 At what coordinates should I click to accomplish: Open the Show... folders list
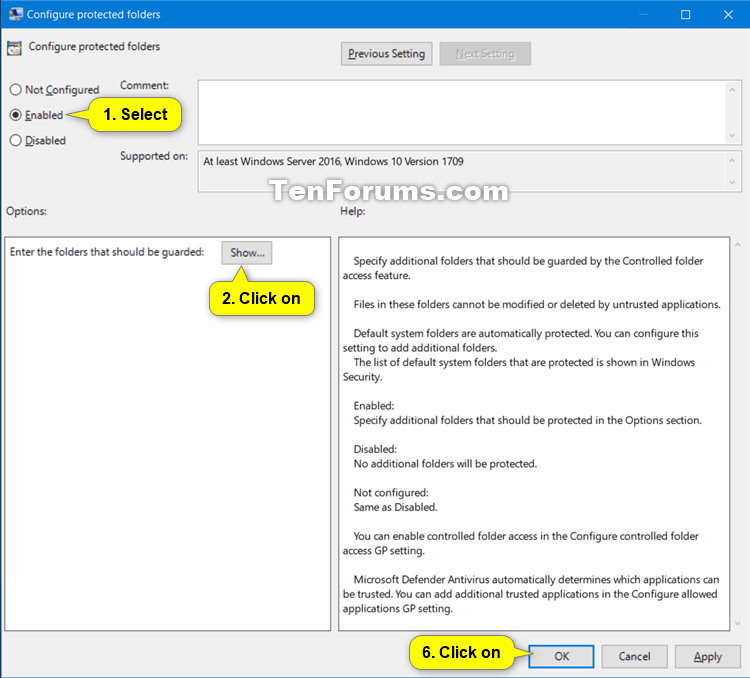pos(247,253)
